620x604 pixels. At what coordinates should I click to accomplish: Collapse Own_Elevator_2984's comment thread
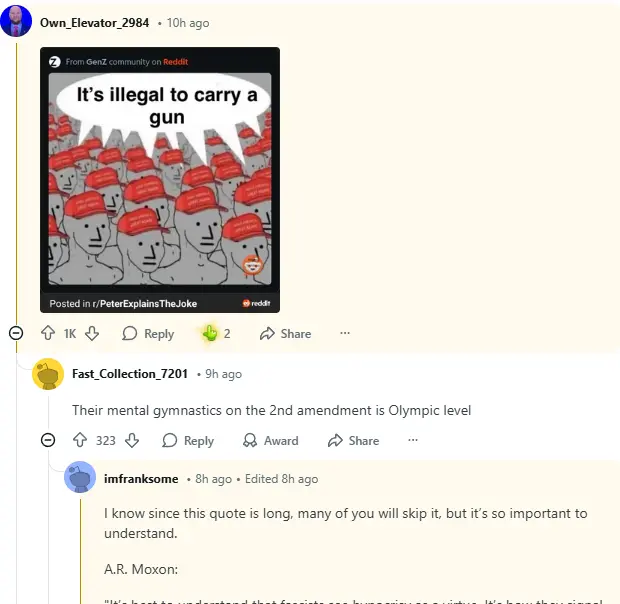click(x=16, y=333)
